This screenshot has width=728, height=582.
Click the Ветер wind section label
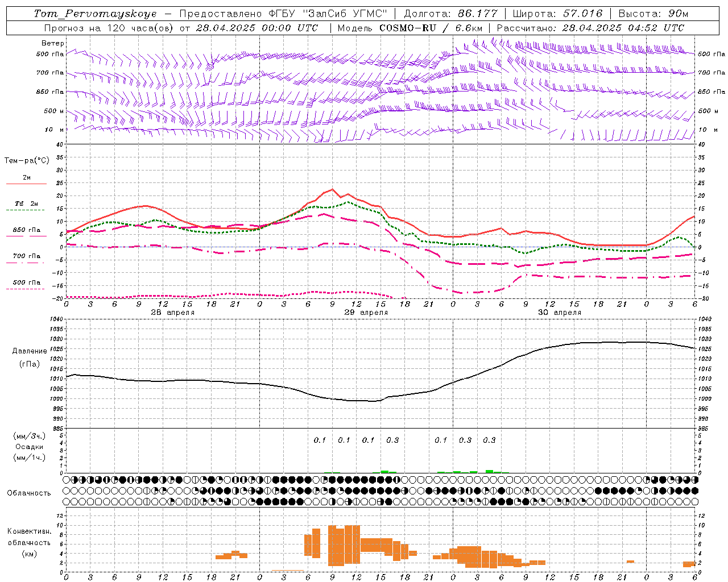pyautogui.click(x=53, y=43)
